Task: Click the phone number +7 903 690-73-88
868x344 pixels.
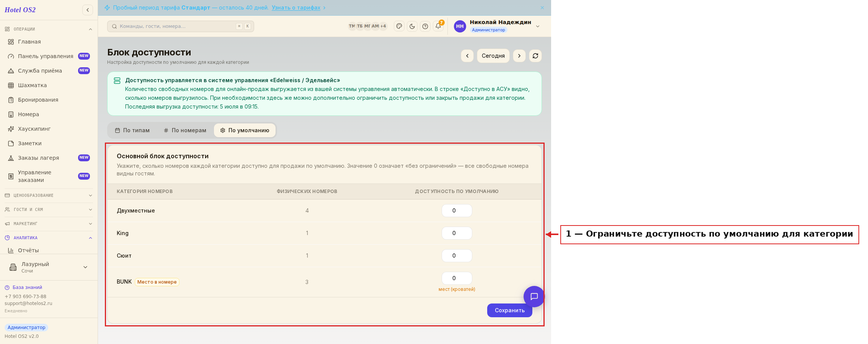Action: 25,297
